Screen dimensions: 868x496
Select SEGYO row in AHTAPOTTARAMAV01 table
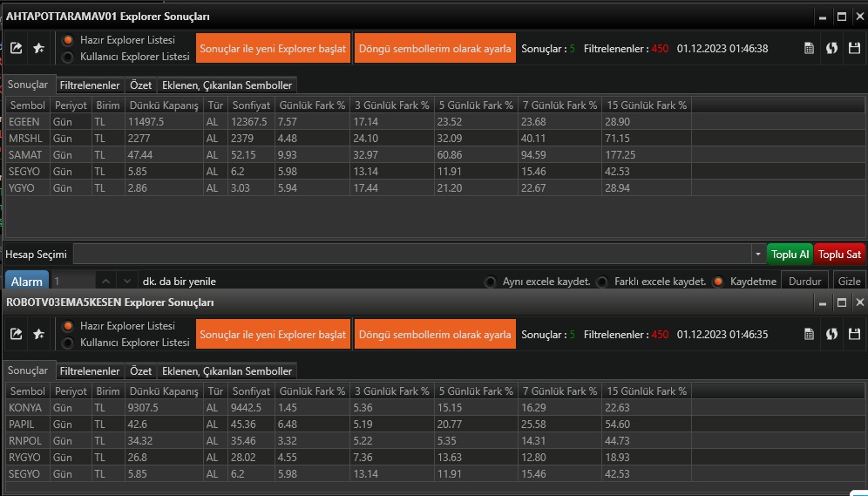pyautogui.click(x=435, y=172)
